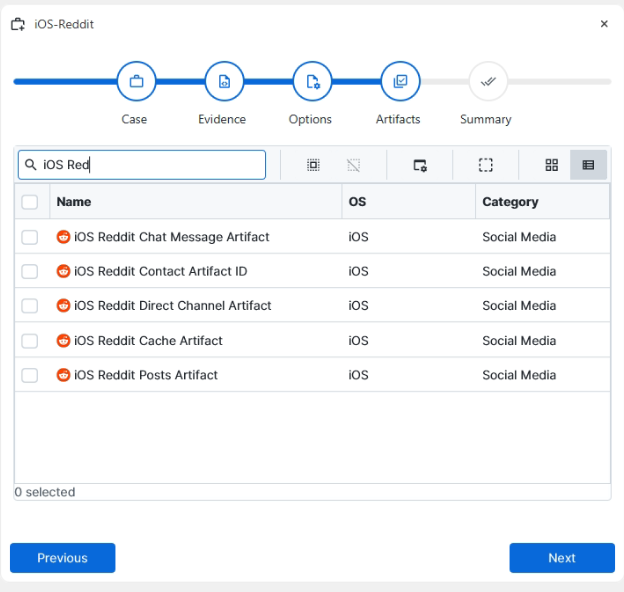Image resolution: width=624 pixels, height=592 pixels.
Task: Click the Evidence step label
Action: pyautogui.click(x=222, y=119)
